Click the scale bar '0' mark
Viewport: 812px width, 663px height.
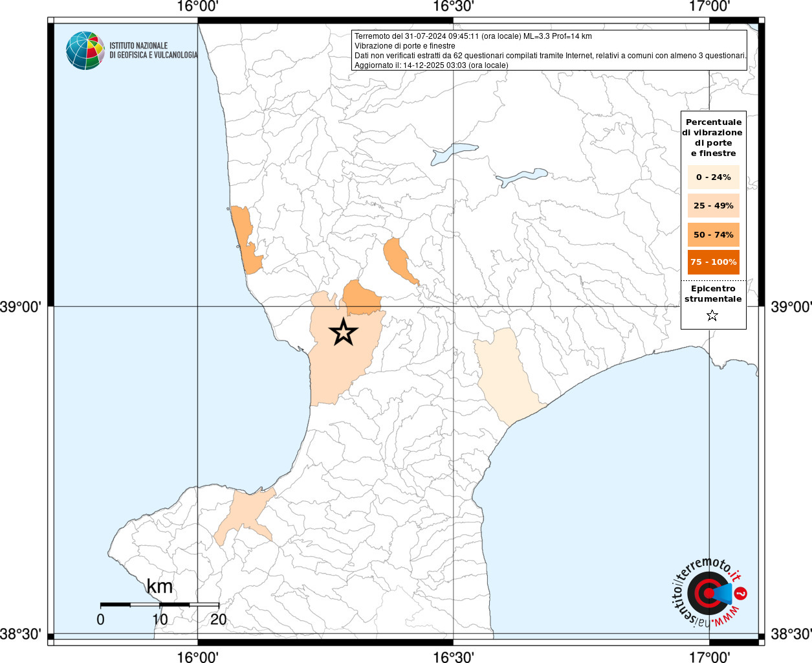tap(100, 619)
